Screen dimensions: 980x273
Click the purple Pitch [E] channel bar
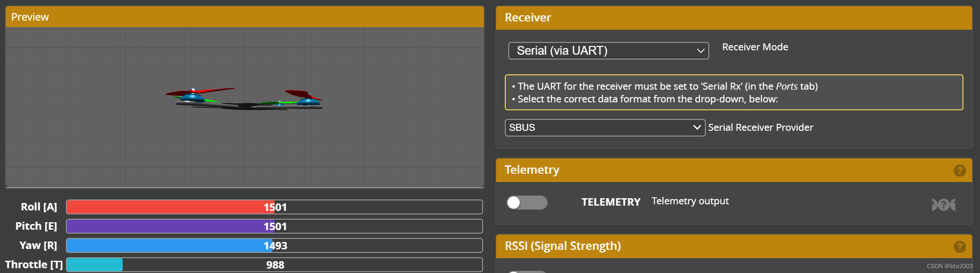(x=170, y=226)
